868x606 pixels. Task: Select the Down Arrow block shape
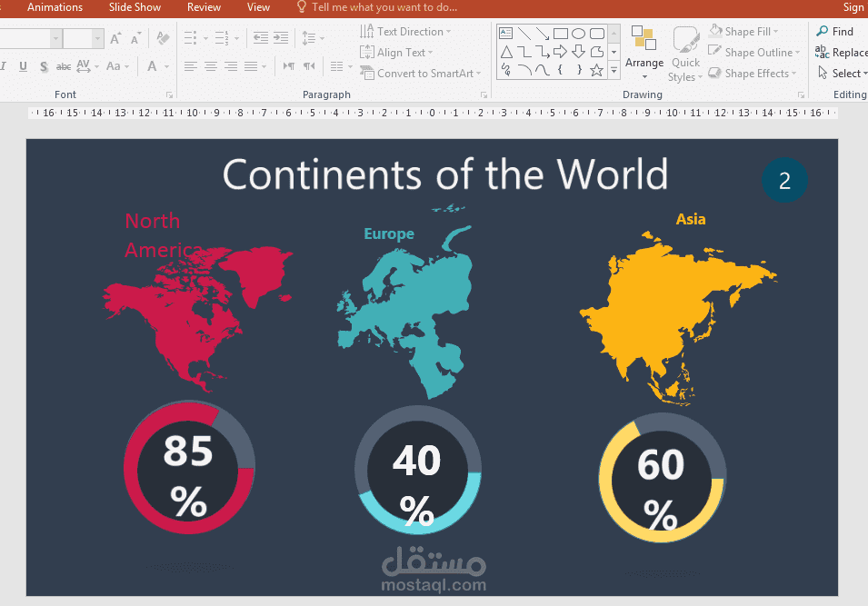[x=578, y=52]
